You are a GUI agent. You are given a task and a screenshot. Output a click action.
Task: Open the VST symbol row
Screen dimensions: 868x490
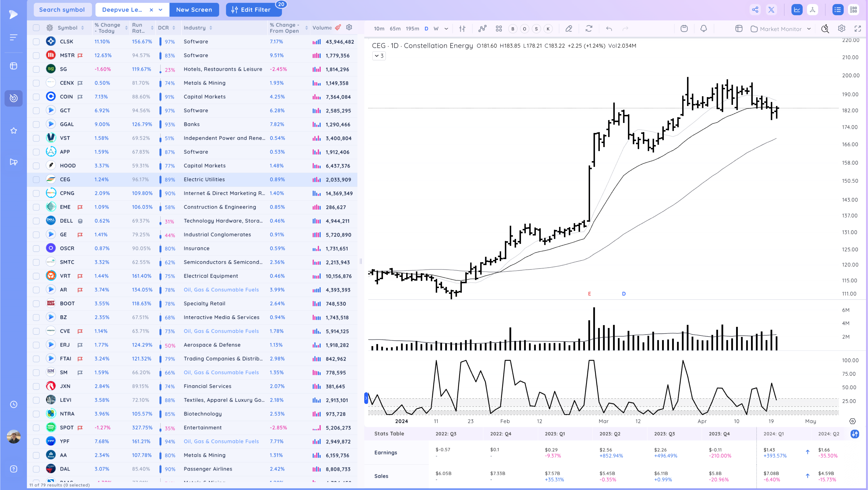point(192,138)
